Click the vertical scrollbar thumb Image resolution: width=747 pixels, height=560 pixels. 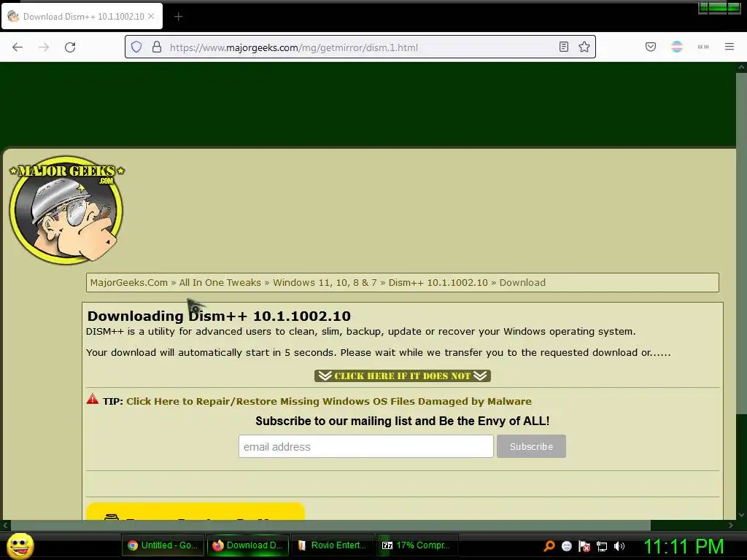[x=741, y=243]
